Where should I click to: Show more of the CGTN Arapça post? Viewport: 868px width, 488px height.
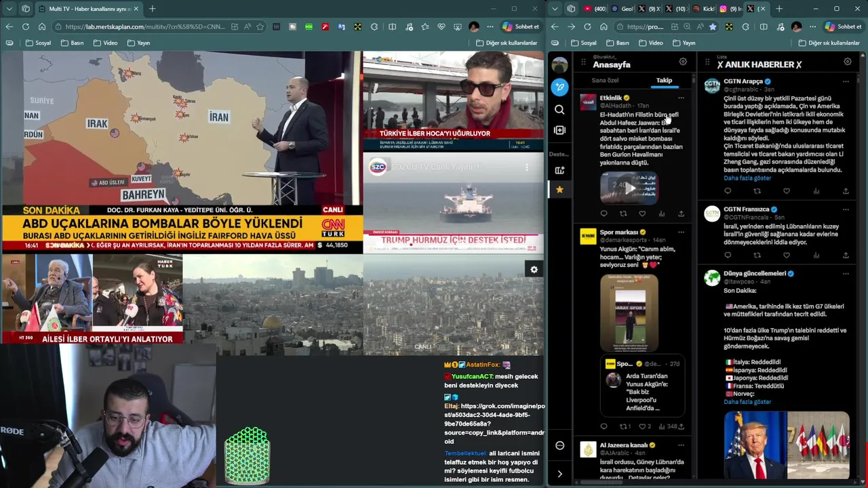747,178
